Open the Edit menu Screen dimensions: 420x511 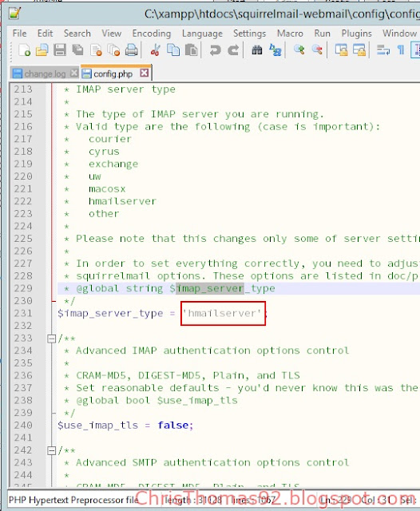(45, 34)
